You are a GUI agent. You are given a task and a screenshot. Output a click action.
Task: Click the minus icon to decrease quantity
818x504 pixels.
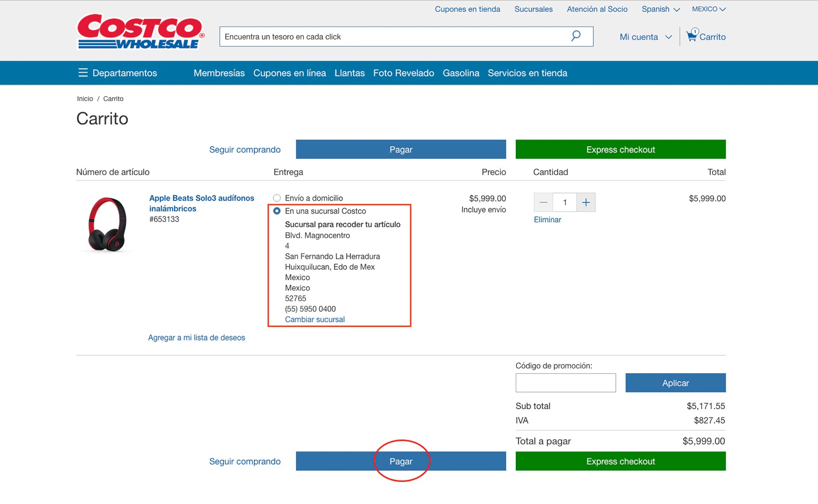pyautogui.click(x=543, y=202)
